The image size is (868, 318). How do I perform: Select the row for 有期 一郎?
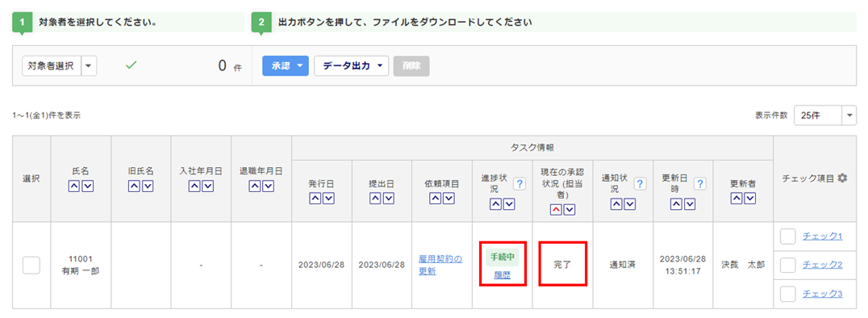pos(31,266)
